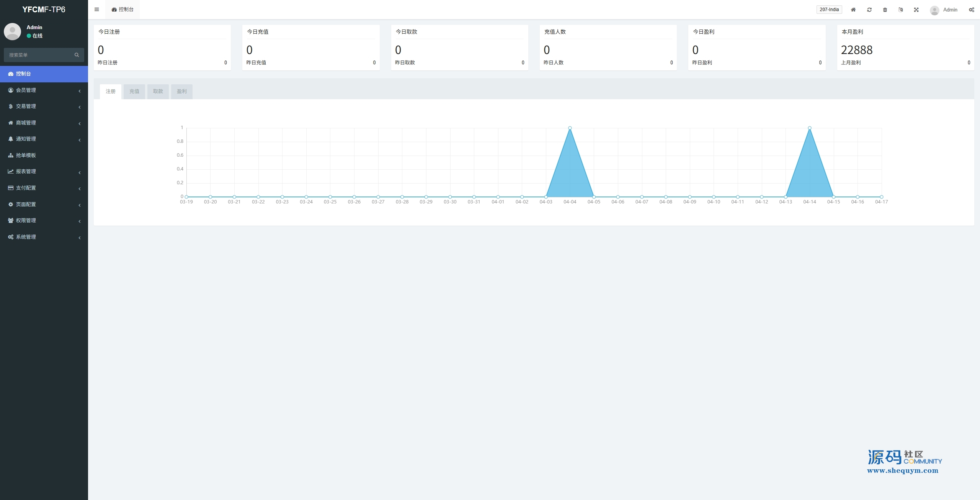This screenshot has height=500, width=980.
Task: Switch to the 充值 chart tab
Action: coord(134,91)
